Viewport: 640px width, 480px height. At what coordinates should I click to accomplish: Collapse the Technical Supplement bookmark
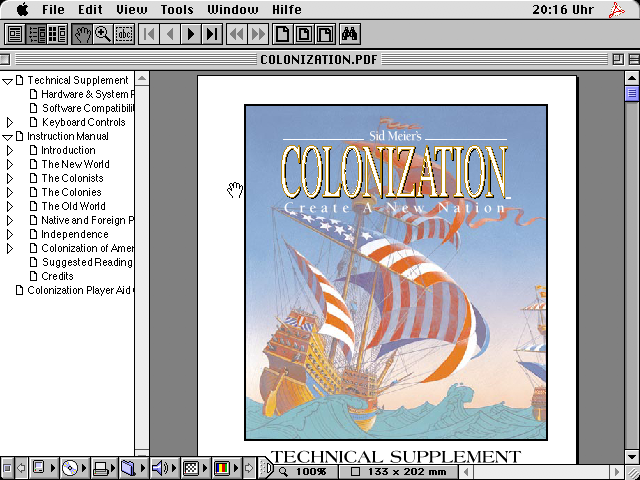(7, 81)
